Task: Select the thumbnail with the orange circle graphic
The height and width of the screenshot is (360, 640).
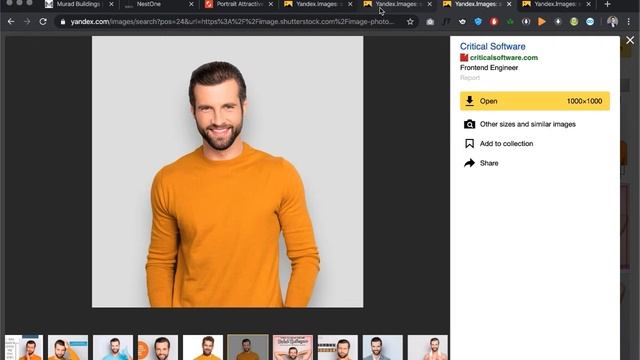Action: tap(158, 347)
